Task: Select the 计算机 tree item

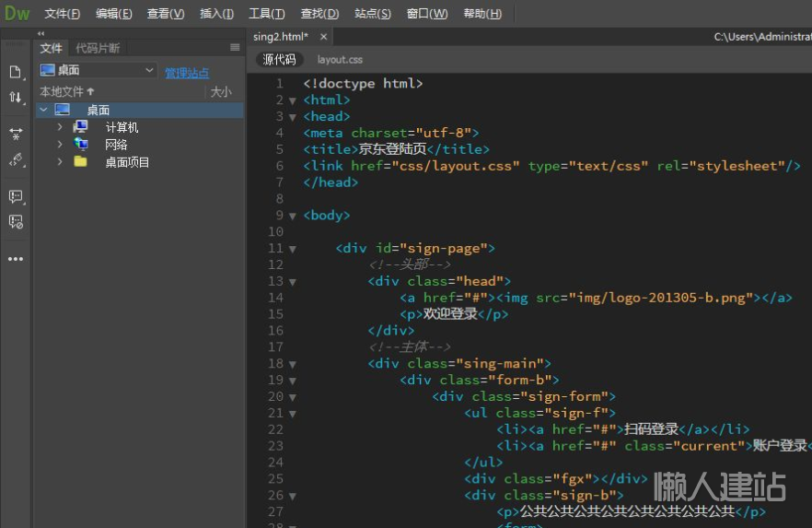Action: [122, 127]
